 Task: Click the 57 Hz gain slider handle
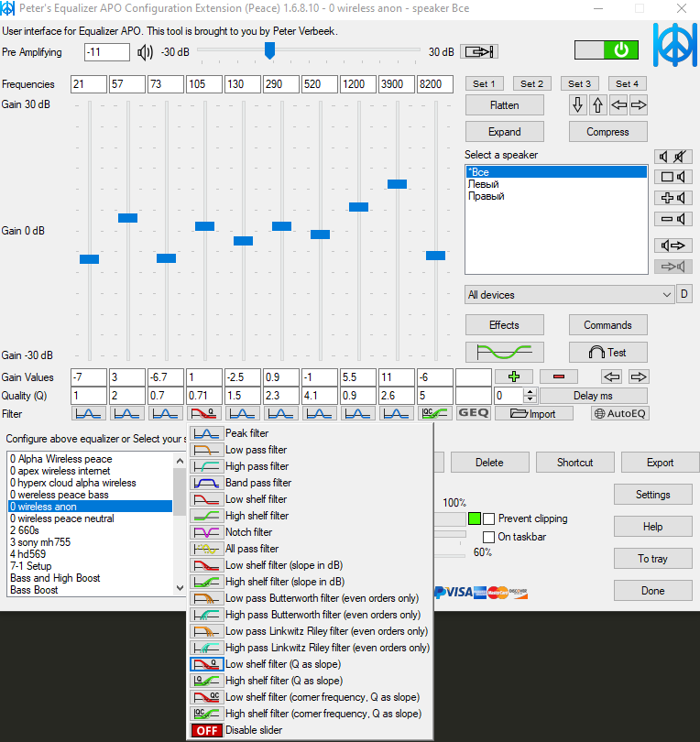click(127, 218)
